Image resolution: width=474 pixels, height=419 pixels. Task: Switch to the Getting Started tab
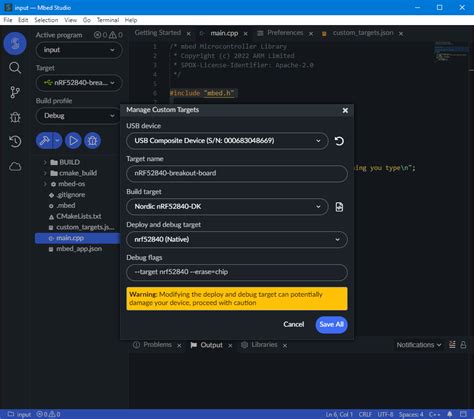(158, 33)
